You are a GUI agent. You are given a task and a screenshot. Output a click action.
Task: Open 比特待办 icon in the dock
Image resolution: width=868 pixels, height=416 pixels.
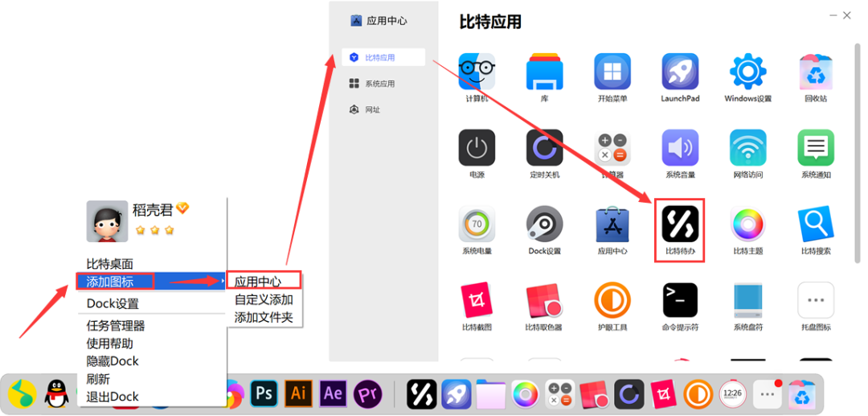(x=422, y=393)
